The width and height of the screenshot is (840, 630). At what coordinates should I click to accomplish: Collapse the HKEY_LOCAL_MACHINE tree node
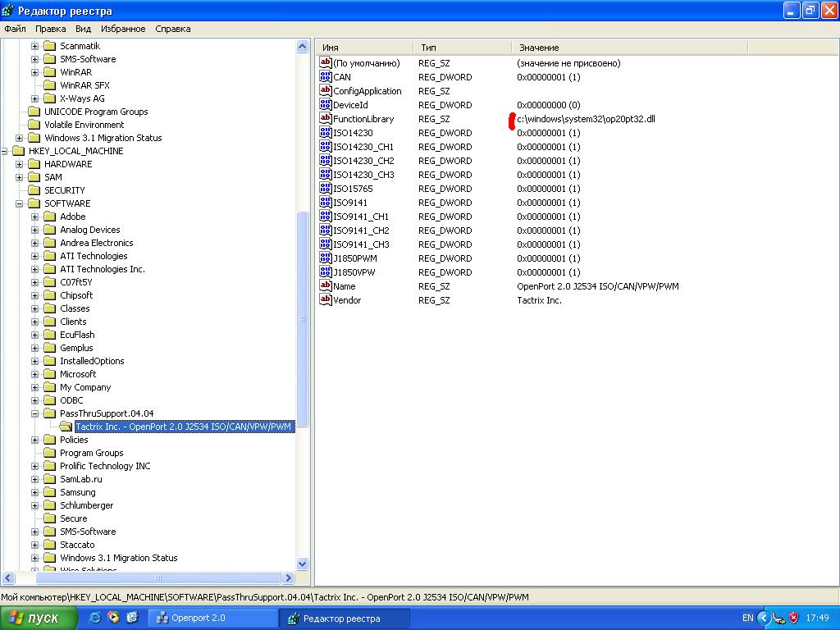[x=4, y=151]
